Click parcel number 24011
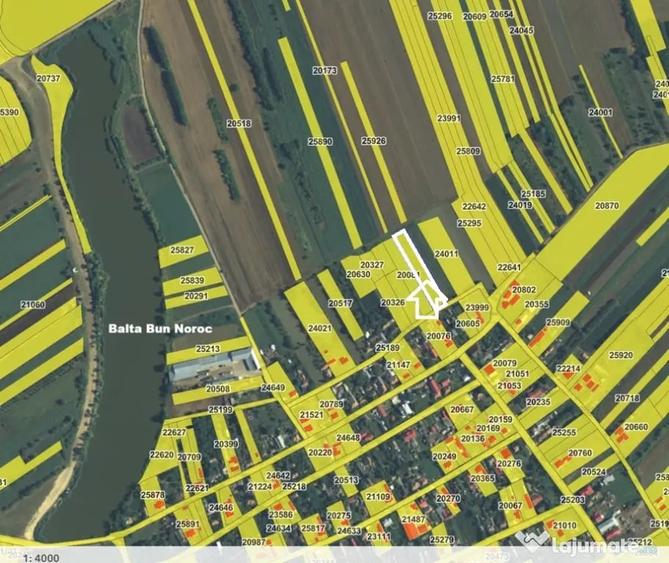 [x=446, y=253]
